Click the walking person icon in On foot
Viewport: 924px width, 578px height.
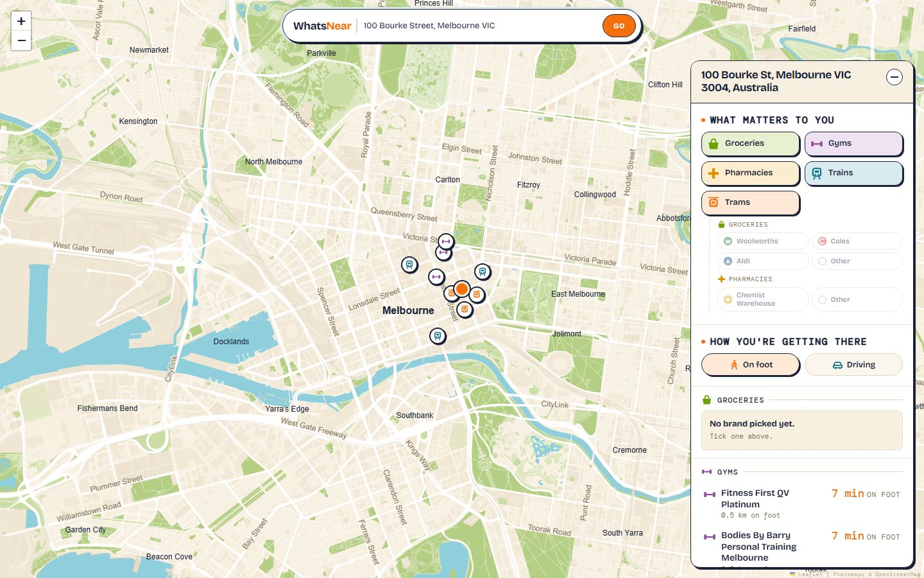pos(734,365)
